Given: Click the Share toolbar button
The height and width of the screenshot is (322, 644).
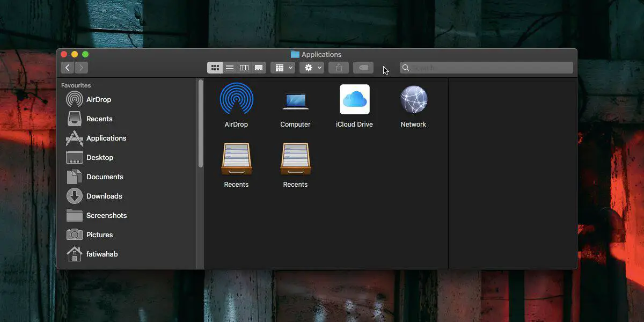Looking at the screenshot, I should coord(339,68).
